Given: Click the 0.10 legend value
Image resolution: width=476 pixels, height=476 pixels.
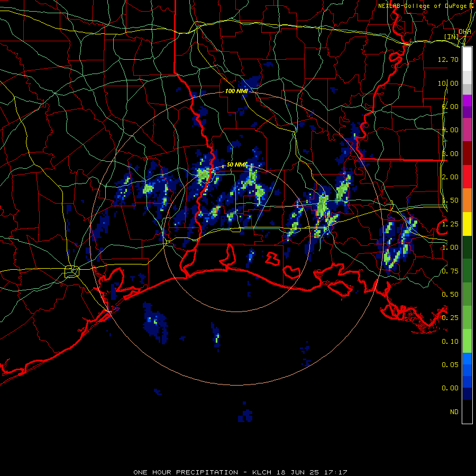Looking at the screenshot, I should click(x=450, y=342).
